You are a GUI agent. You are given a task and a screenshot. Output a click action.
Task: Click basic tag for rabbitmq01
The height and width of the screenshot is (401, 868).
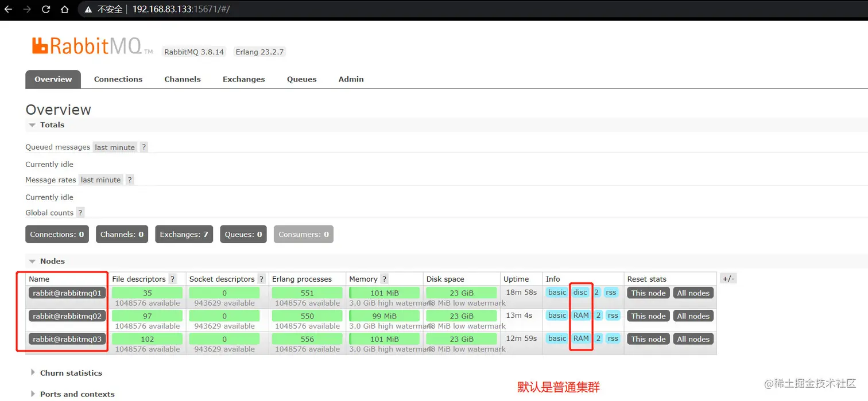557,293
